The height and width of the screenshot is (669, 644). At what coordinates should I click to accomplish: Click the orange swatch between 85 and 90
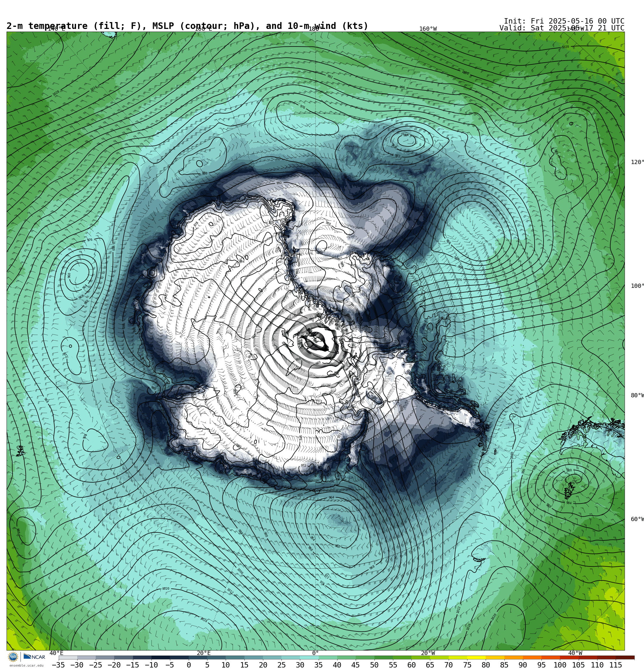(x=513, y=657)
